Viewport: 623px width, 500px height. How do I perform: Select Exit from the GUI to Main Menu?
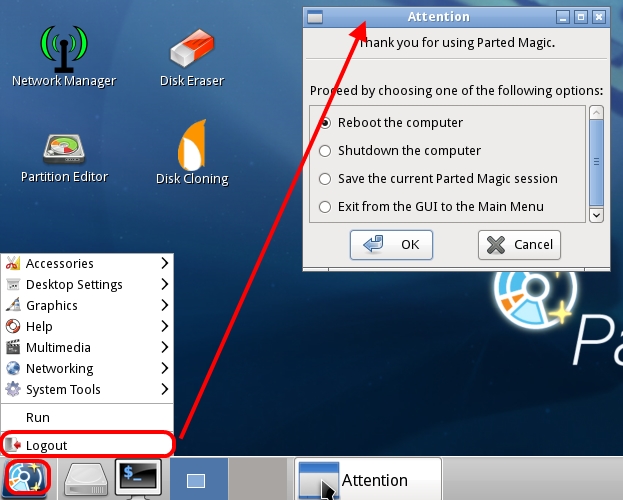(x=431, y=207)
